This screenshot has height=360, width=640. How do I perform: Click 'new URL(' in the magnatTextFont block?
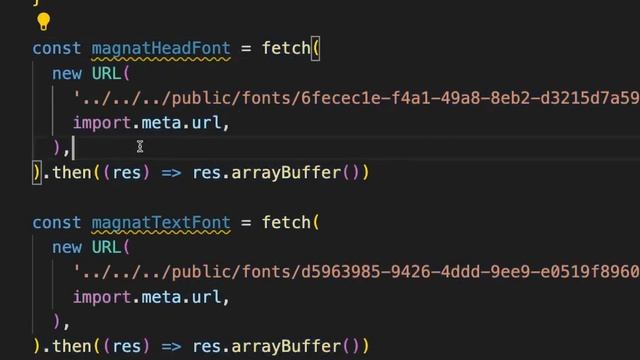click(x=91, y=247)
